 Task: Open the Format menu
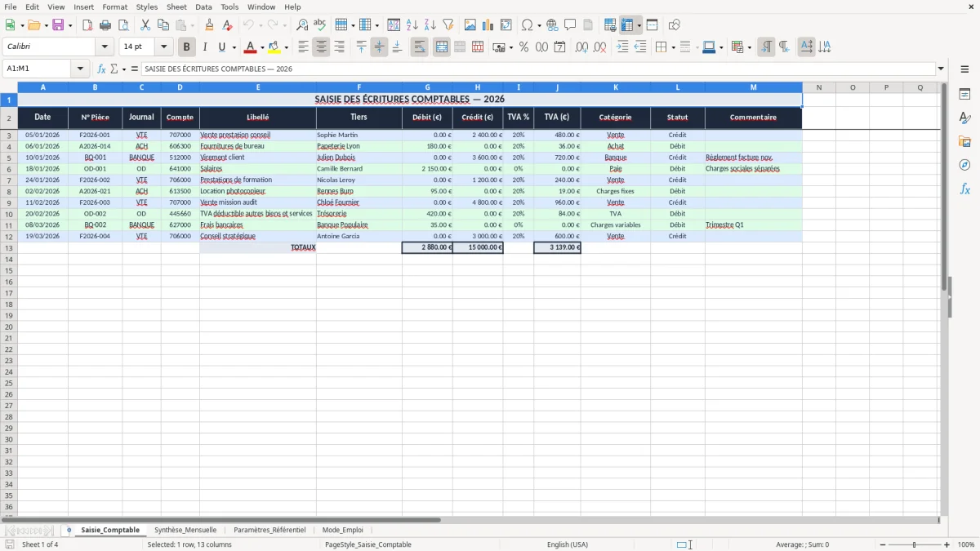115,7
